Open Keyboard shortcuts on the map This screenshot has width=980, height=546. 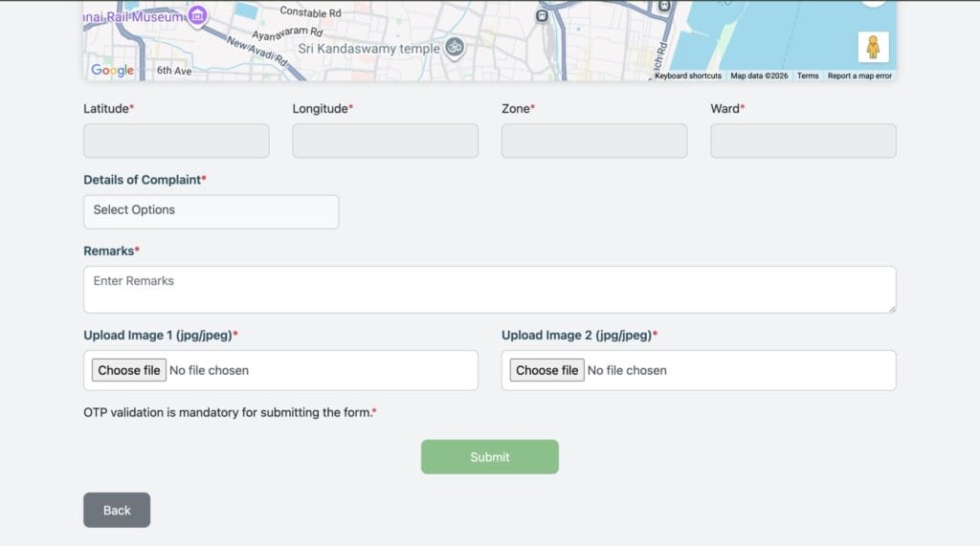[x=687, y=76]
